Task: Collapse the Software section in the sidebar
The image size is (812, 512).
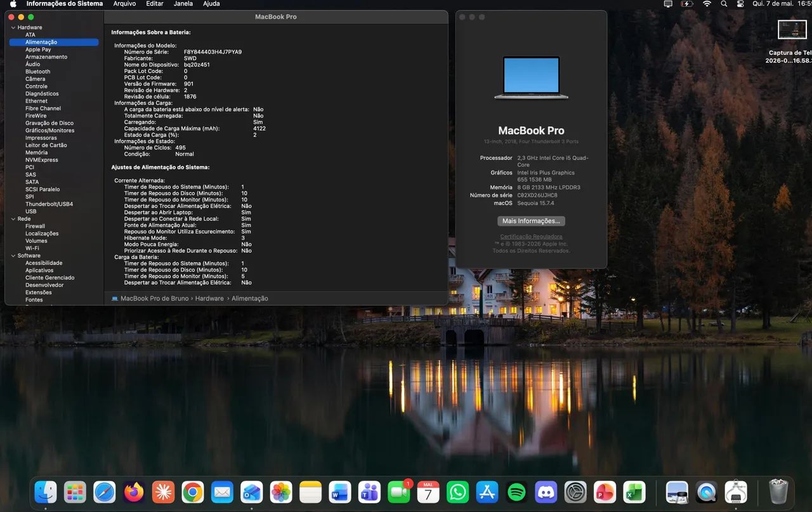Action: point(13,256)
